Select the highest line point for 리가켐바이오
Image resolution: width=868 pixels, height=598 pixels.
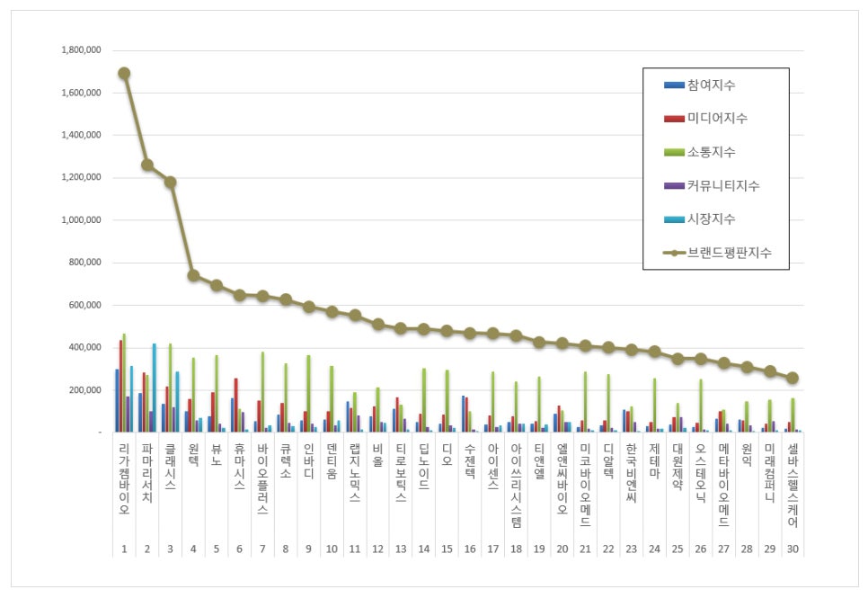click(124, 74)
